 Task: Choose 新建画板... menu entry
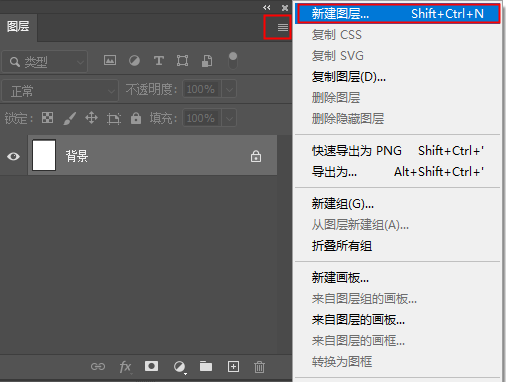397,278
